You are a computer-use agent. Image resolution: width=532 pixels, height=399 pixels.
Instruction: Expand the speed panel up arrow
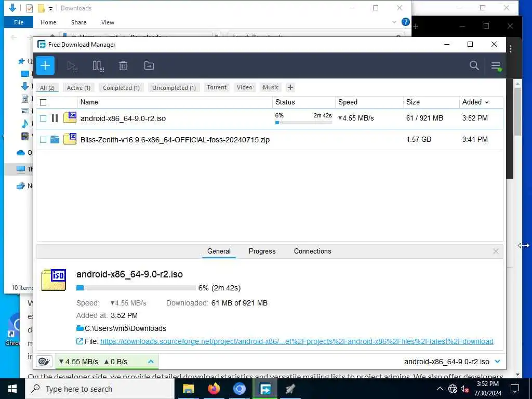point(151,362)
